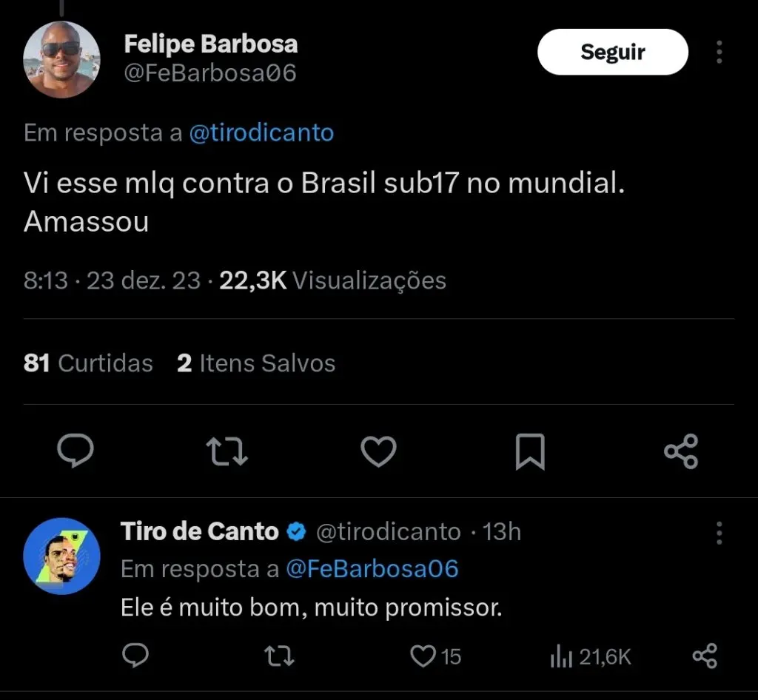758x700 pixels.
Task: Click the Tiro de Canto verified badge
Action: tap(297, 531)
